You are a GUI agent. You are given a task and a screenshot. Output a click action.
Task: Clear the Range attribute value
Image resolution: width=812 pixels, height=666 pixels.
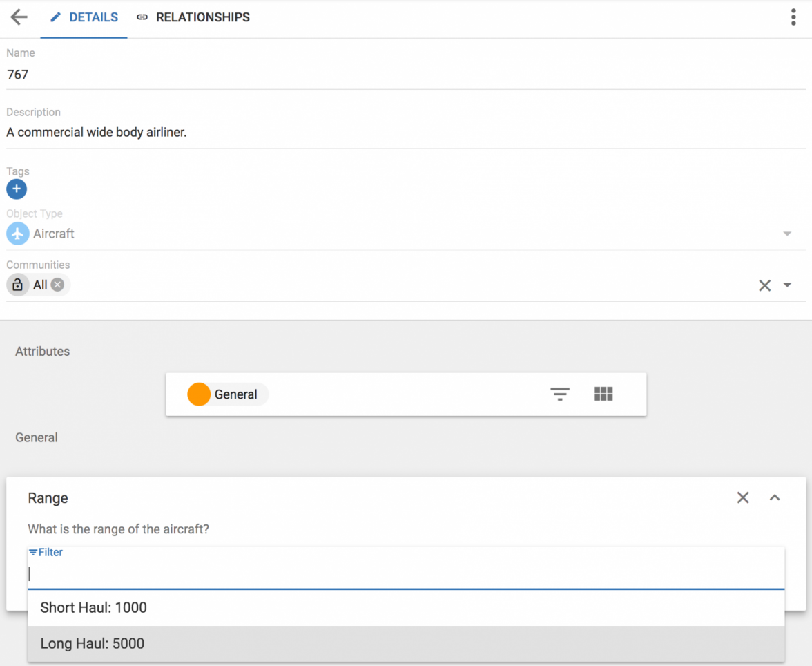pyautogui.click(x=743, y=497)
